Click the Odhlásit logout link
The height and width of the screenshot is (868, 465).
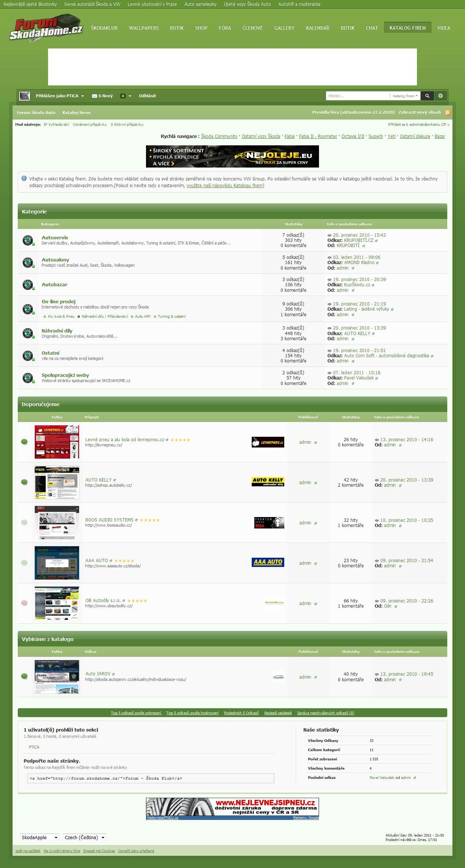click(x=147, y=96)
